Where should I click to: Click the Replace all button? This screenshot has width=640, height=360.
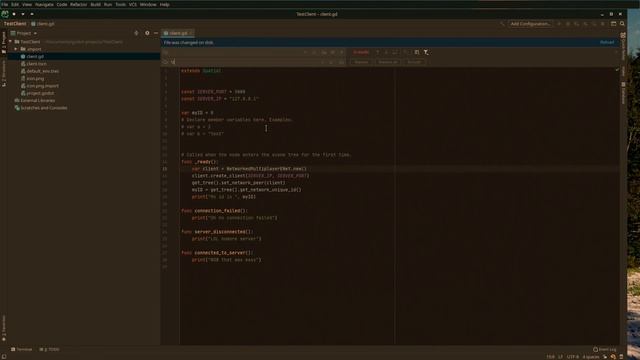[x=387, y=62]
